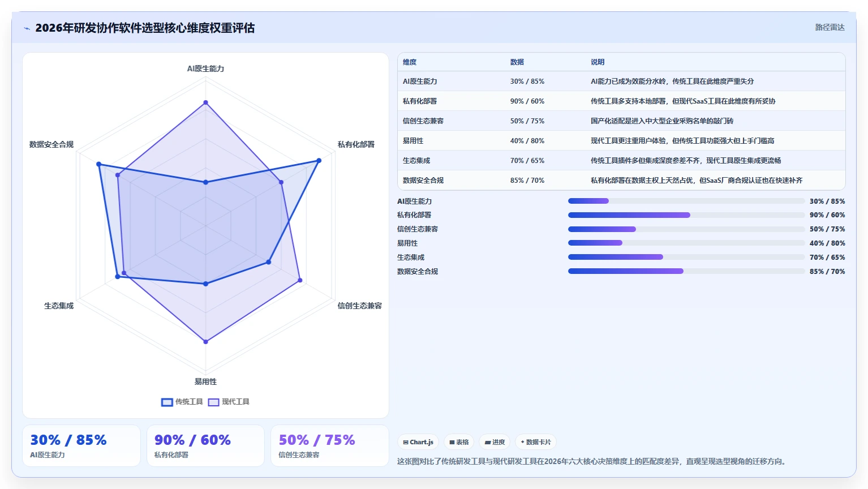Select the 进度 chip
The height and width of the screenshot is (489, 868).
pos(495,442)
